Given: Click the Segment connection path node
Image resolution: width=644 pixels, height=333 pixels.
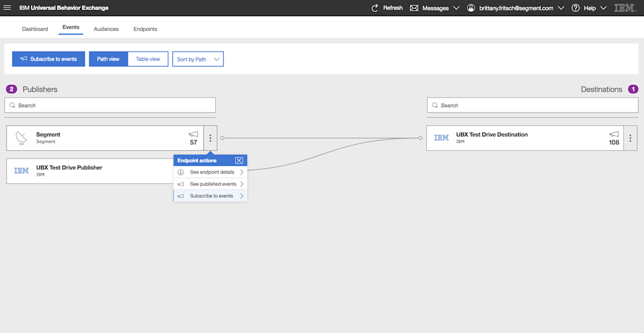Looking at the screenshot, I should [x=222, y=138].
